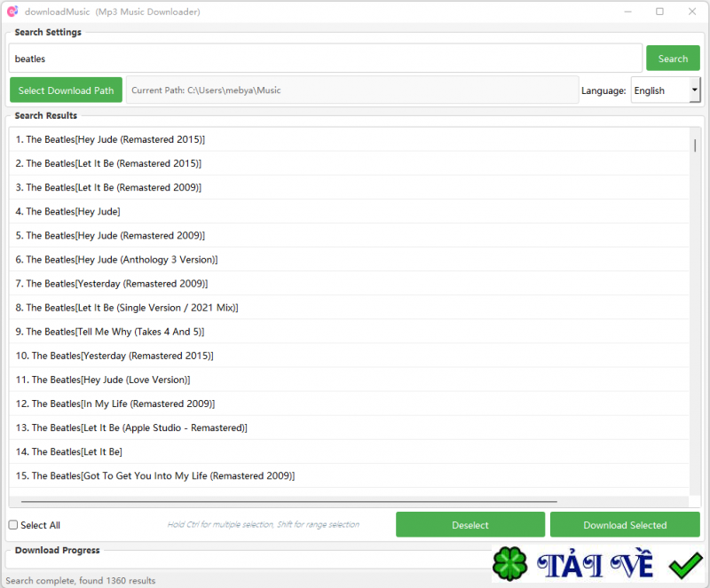The image size is (710, 588).
Task: Tick the Select All checkbox
Action: [x=13, y=525]
